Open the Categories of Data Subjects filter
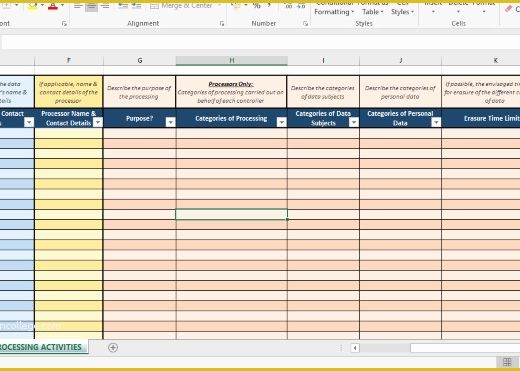The image size is (520, 371). tap(354, 122)
